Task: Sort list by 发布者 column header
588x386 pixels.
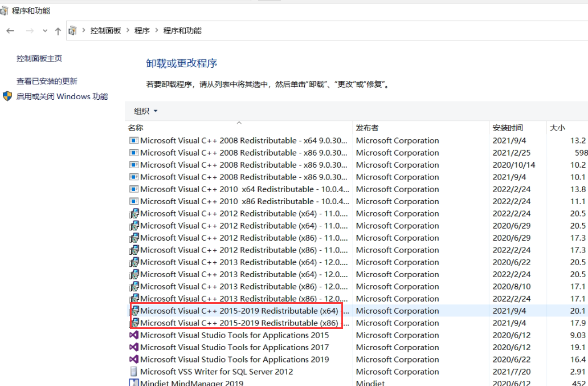Action: pyautogui.click(x=367, y=128)
